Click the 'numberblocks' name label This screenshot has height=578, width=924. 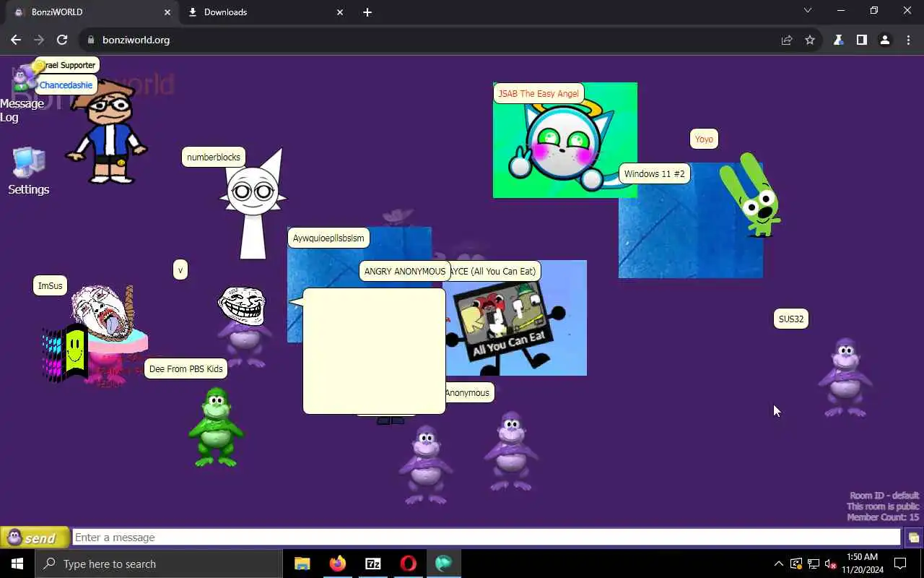click(x=214, y=158)
